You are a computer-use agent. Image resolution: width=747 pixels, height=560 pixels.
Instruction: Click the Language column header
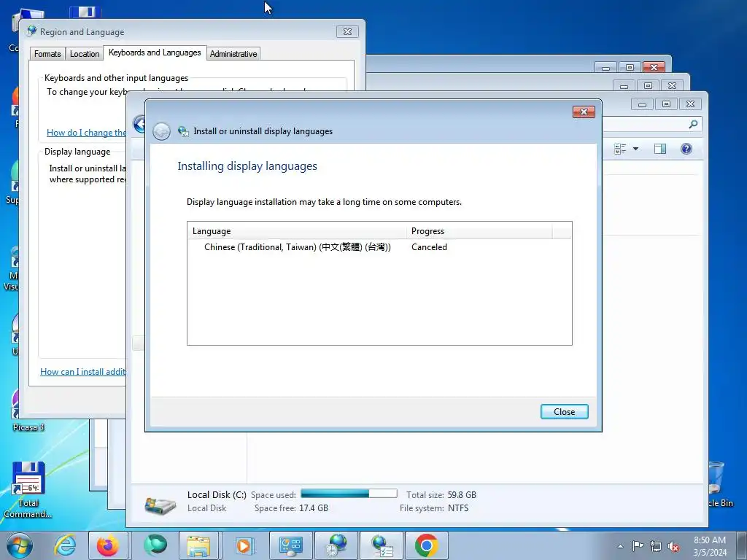point(297,231)
